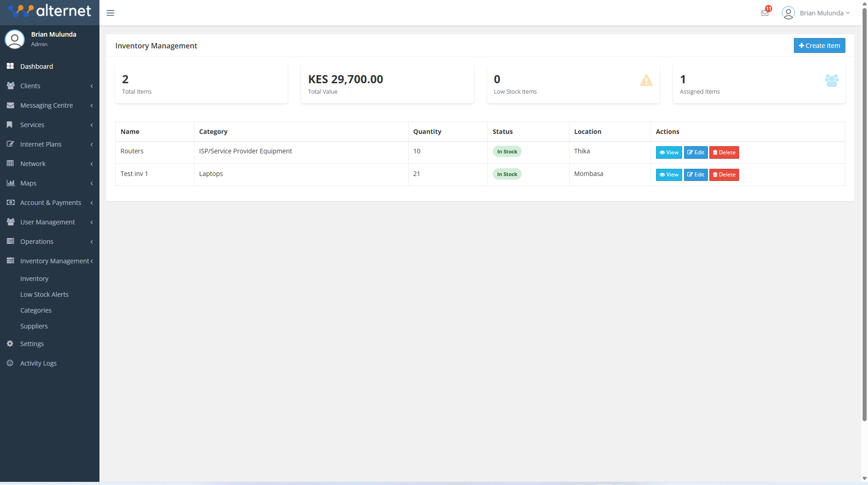
Task: Open the Low Stock Alerts page
Action: 44,295
